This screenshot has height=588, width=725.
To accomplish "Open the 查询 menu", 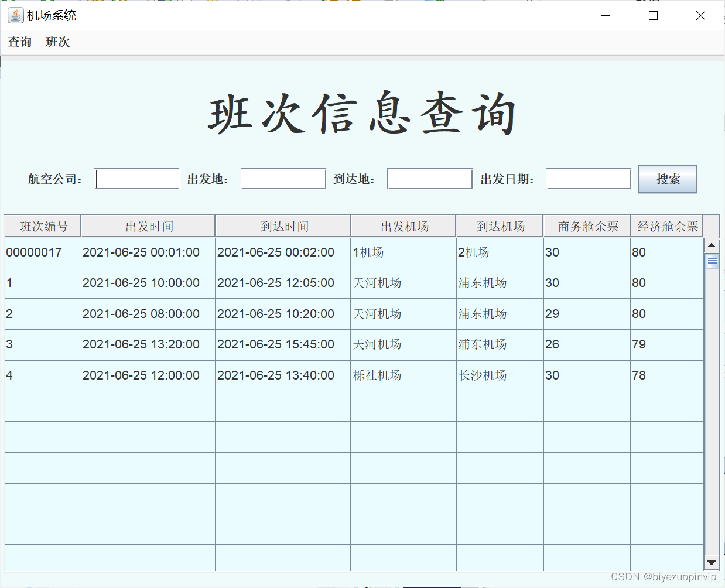I will [19, 42].
